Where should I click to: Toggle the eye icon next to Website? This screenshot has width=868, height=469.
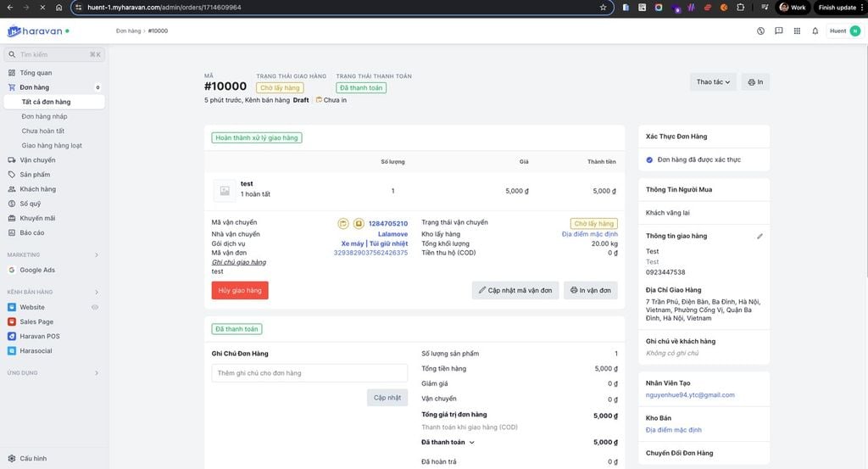(95, 307)
